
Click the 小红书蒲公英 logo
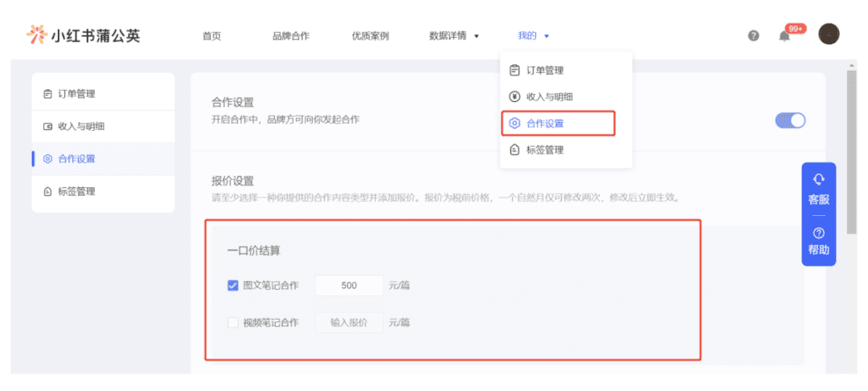pos(83,35)
